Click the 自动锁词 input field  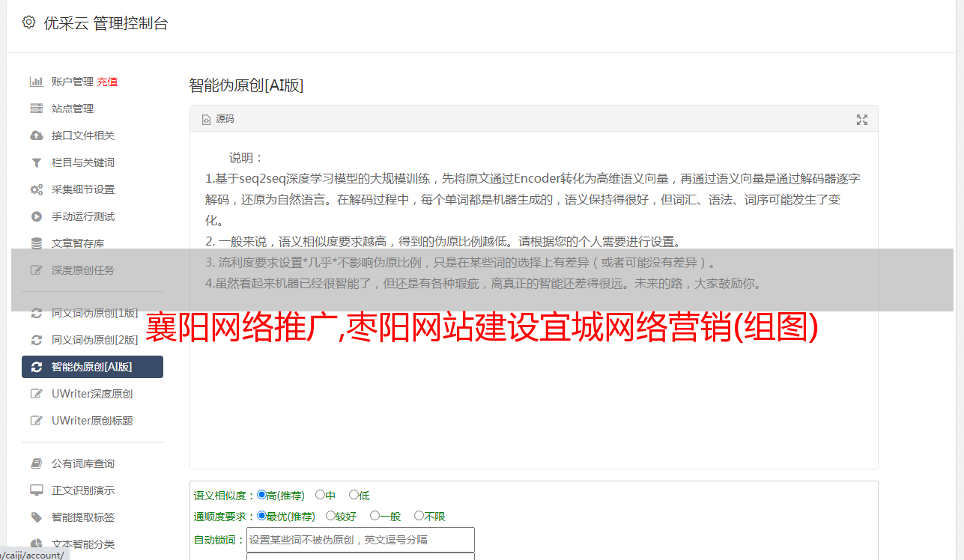(360, 540)
